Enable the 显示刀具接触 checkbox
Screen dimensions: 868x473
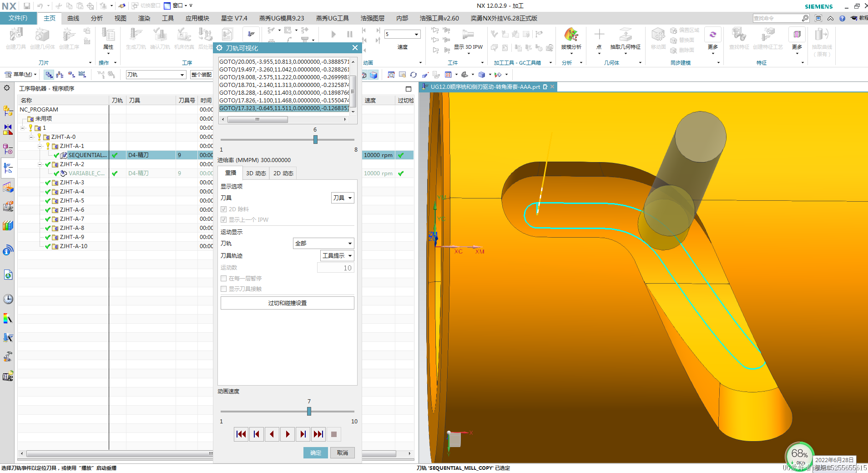pyautogui.click(x=223, y=289)
